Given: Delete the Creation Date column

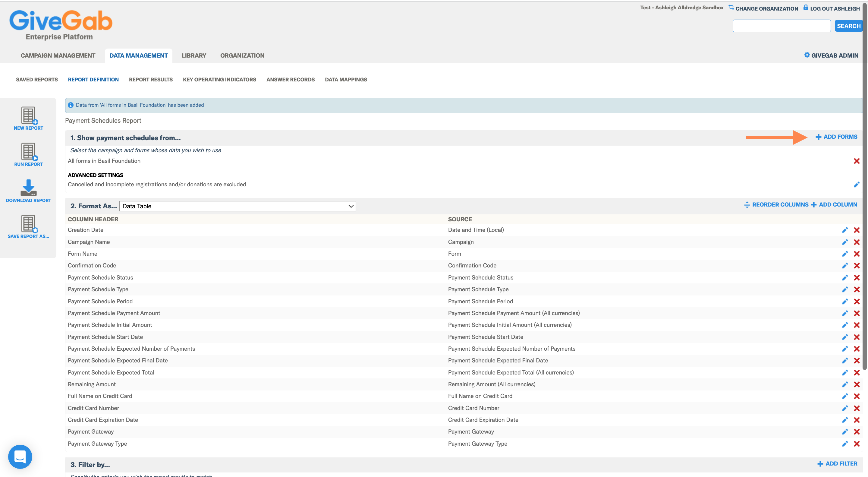Looking at the screenshot, I should point(857,230).
